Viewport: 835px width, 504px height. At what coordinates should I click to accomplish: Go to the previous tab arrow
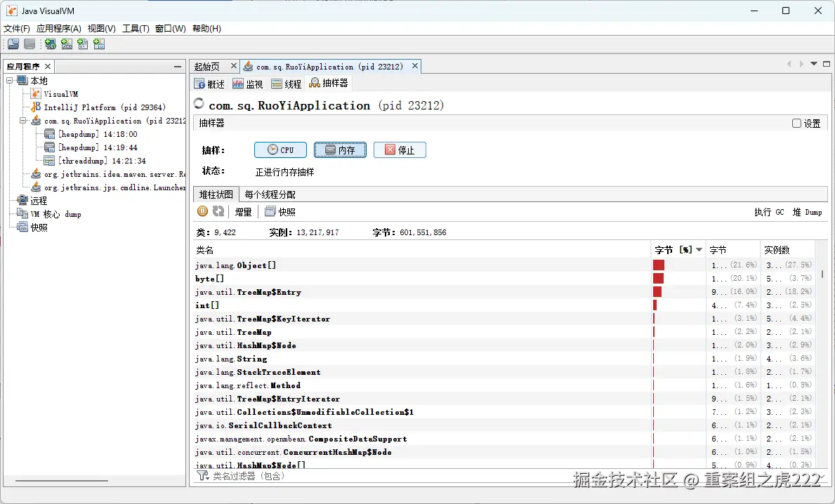click(789, 64)
